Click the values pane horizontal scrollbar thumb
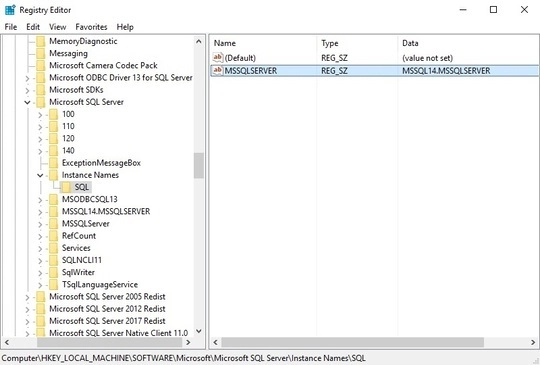 pos(353,342)
